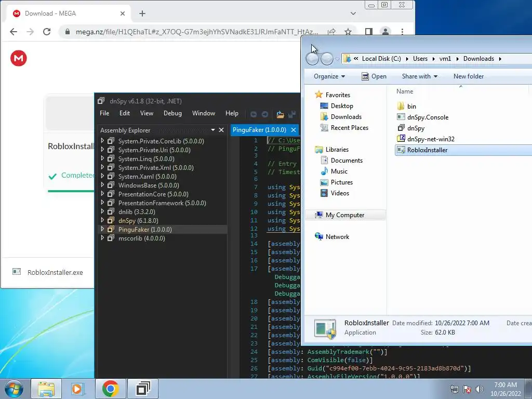The height and width of the screenshot is (399, 532).
Task: Open Share with dropdown in Explorer
Action: click(420, 76)
